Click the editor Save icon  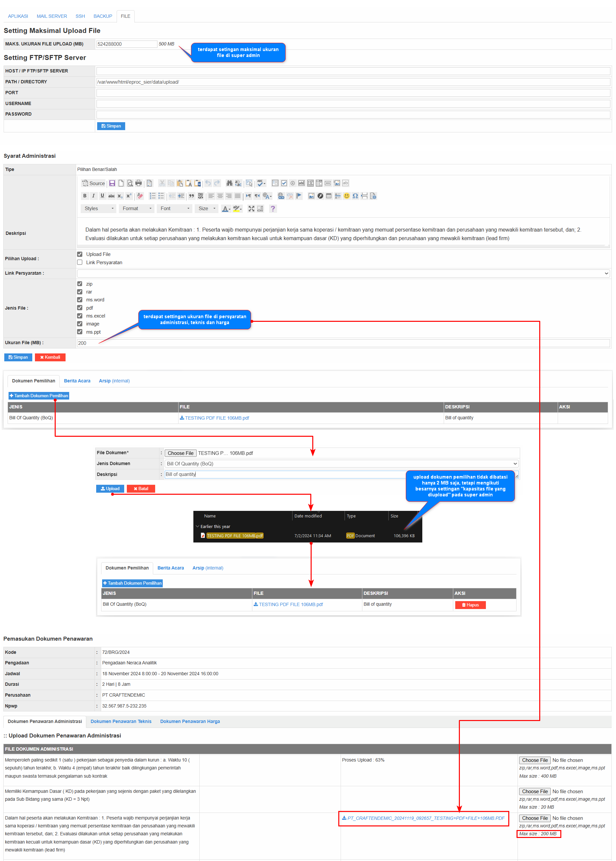pos(112,183)
